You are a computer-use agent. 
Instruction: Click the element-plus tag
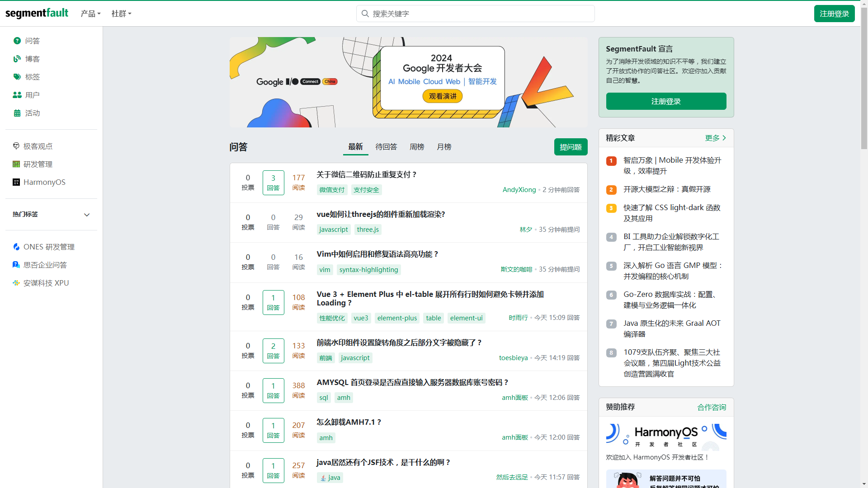[397, 318]
